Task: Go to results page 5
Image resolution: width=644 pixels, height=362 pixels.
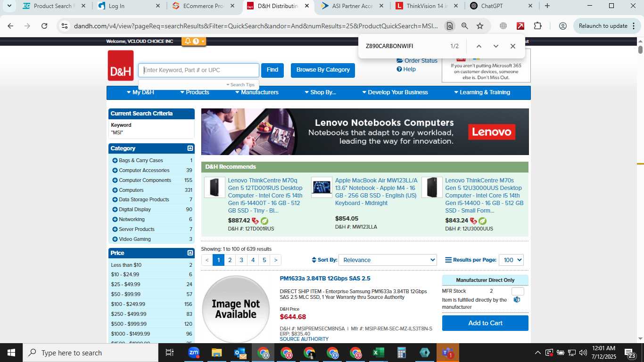Action: [x=264, y=260]
